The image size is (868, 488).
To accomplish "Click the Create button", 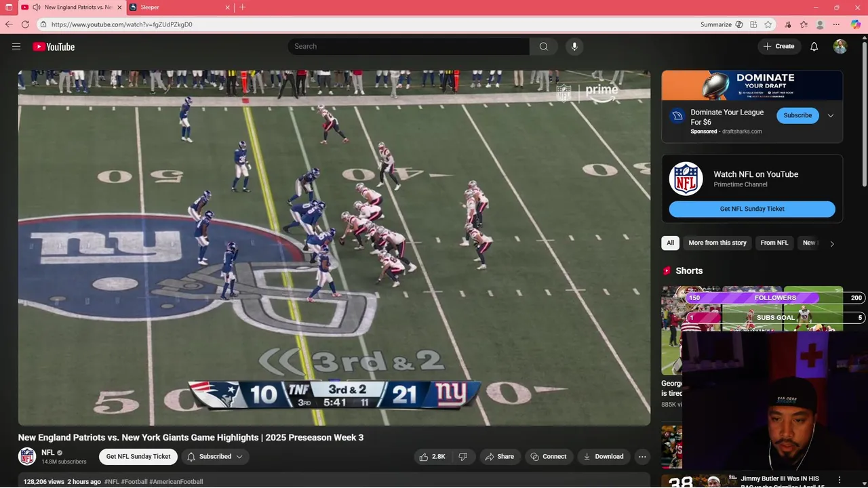I will coord(779,46).
